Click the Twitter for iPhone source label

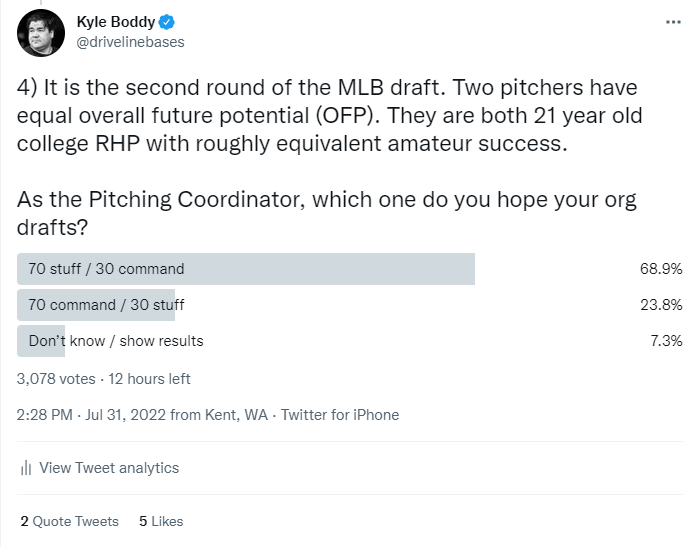pos(340,415)
